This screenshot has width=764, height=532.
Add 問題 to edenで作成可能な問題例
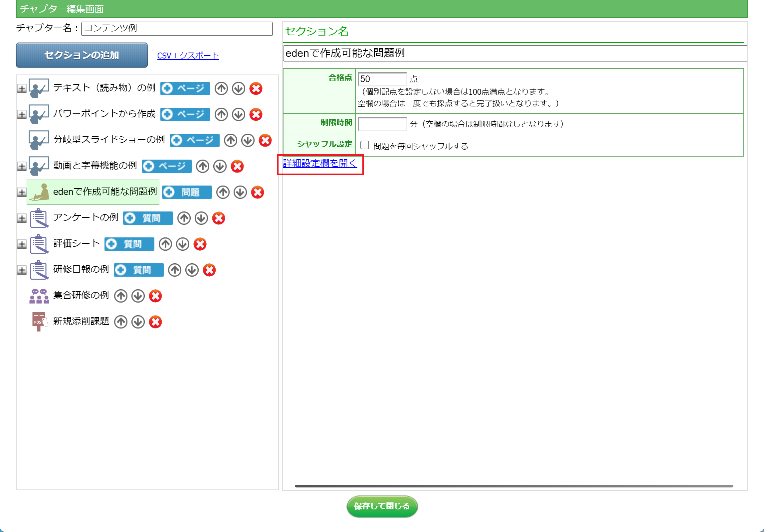click(187, 192)
